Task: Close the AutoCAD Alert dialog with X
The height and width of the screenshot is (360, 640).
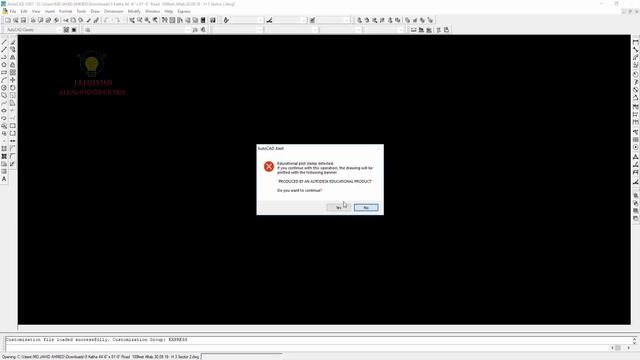Action: pos(378,148)
